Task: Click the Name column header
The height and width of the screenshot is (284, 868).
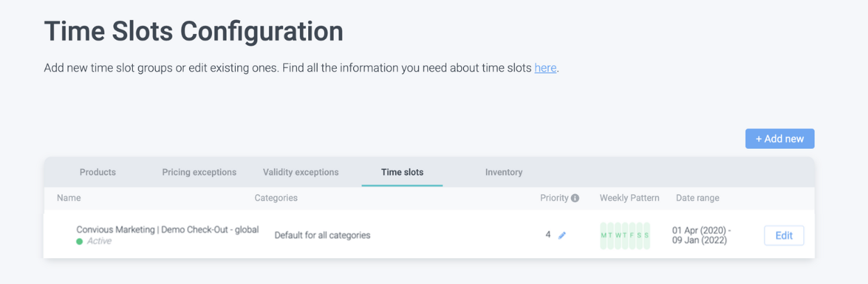Action: click(69, 198)
